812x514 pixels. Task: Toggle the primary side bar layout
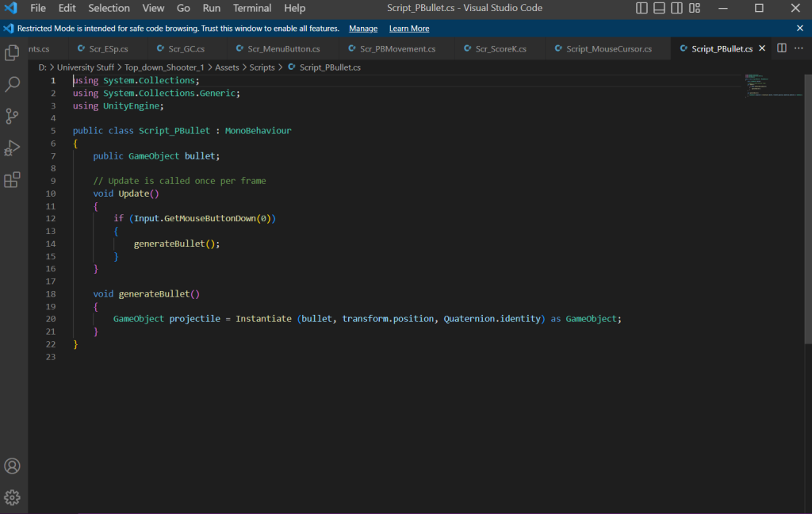pyautogui.click(x=642, y=9)
